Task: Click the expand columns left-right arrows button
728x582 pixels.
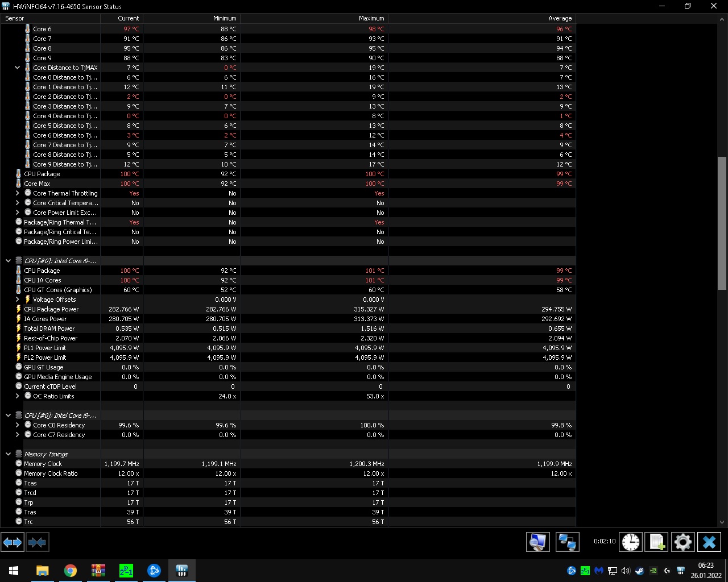Action: point(13,542)
